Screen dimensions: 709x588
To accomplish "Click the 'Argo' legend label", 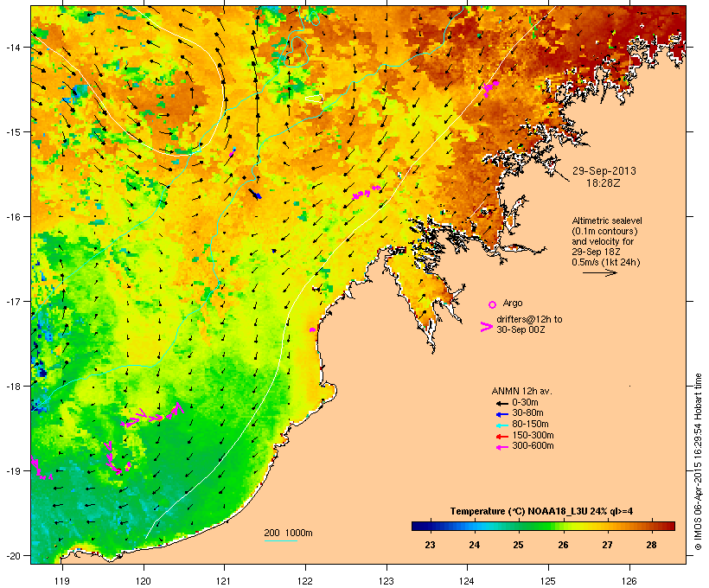I will pyautogui.click(x=513, y=303).
